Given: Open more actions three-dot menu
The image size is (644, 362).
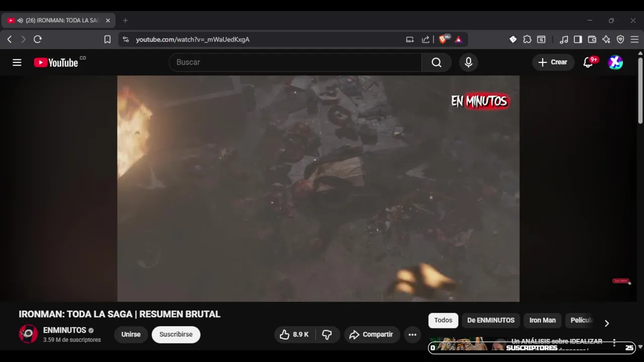Looking at the screenshot, I should point(413,334).
